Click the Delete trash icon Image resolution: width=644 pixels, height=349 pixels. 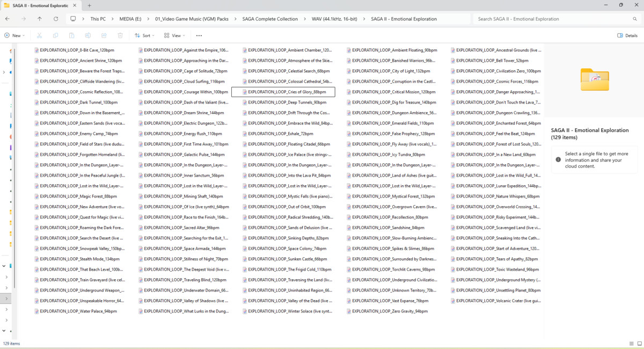[x=120, y=35]
